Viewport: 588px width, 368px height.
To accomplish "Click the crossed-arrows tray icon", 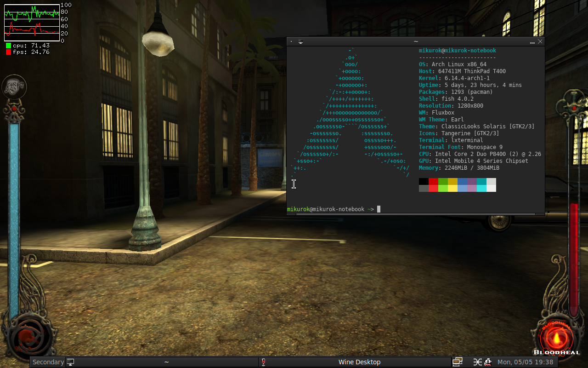I will [478, 362].
